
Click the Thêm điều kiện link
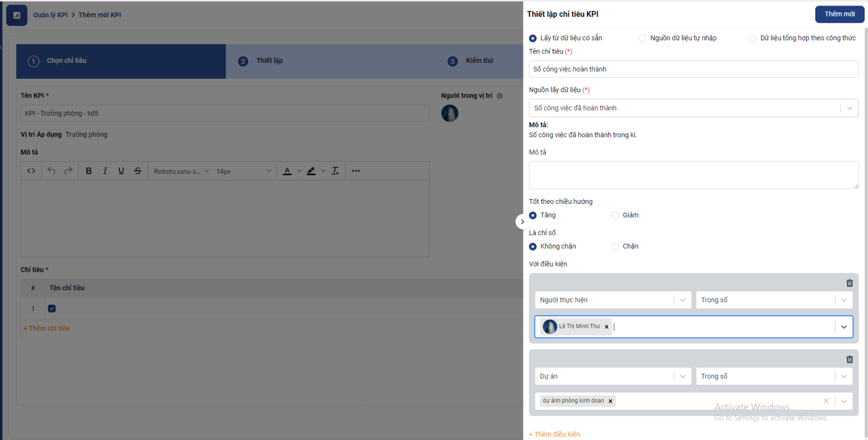tap(554, 434)
